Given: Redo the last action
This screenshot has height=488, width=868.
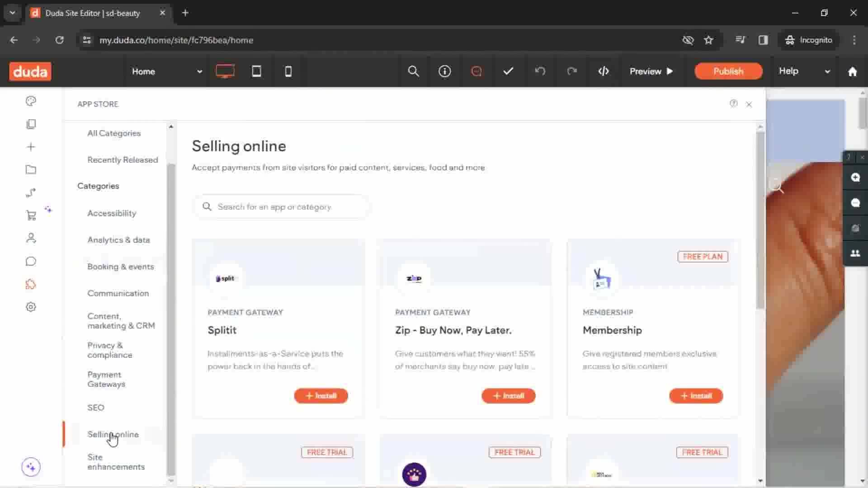Looking at the screenshot, I should (572, 71).
